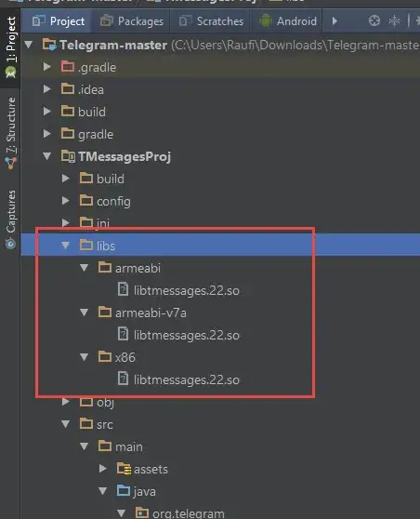The height and width of the screenshot is (519, 420).
Task: Select the .gradle folder icon
Action: [68, 66]
